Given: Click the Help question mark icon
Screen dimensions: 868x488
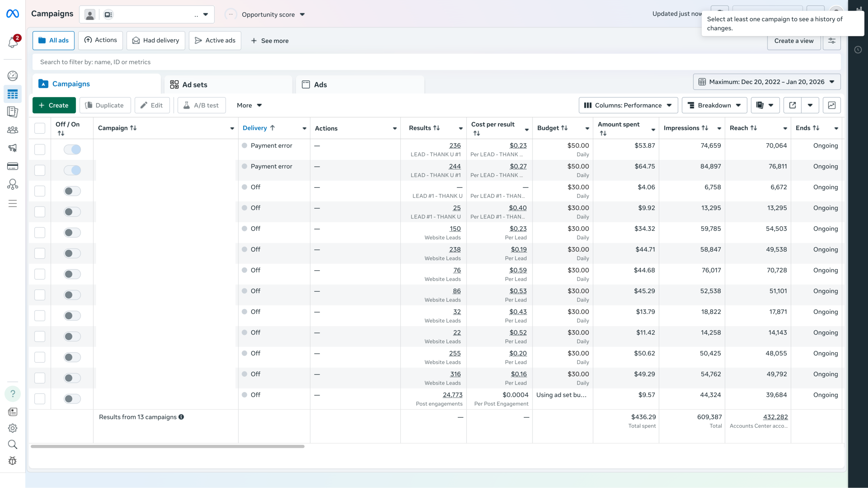Looking at the screenshot, I should [13, 394].
